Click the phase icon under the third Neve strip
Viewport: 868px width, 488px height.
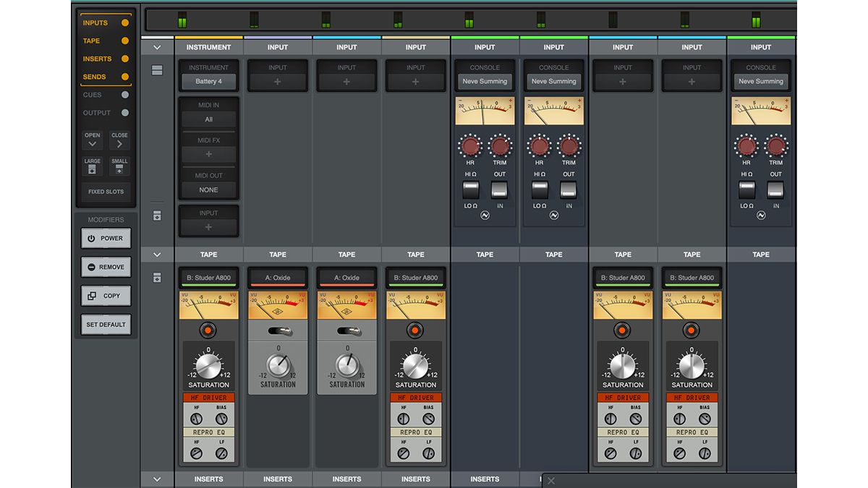(x=761, y=215)
